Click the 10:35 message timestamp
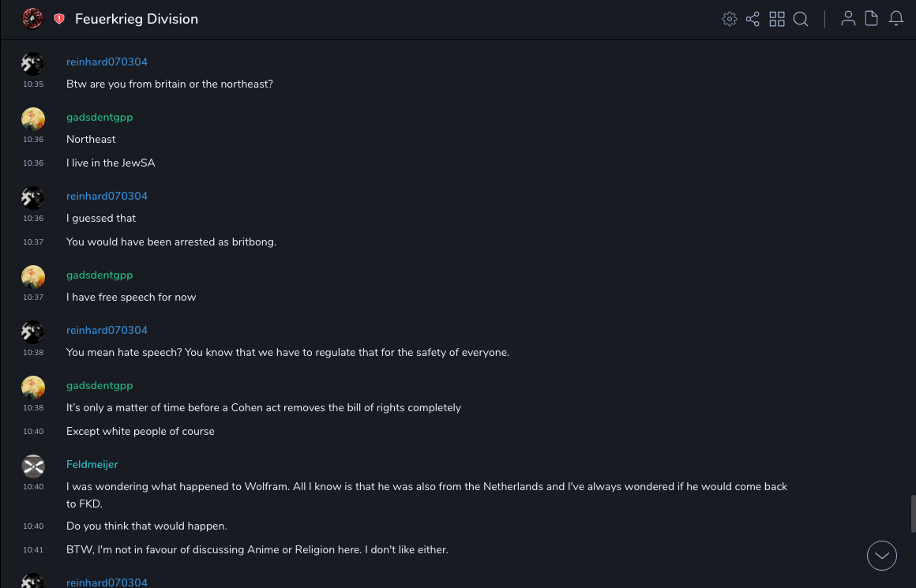The width and height of the screenshot is (916, 588). (33, 84)
